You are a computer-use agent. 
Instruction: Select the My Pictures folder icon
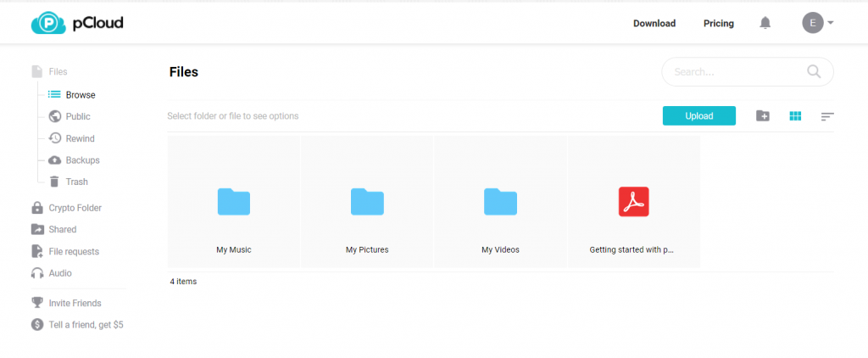[367, 202]
